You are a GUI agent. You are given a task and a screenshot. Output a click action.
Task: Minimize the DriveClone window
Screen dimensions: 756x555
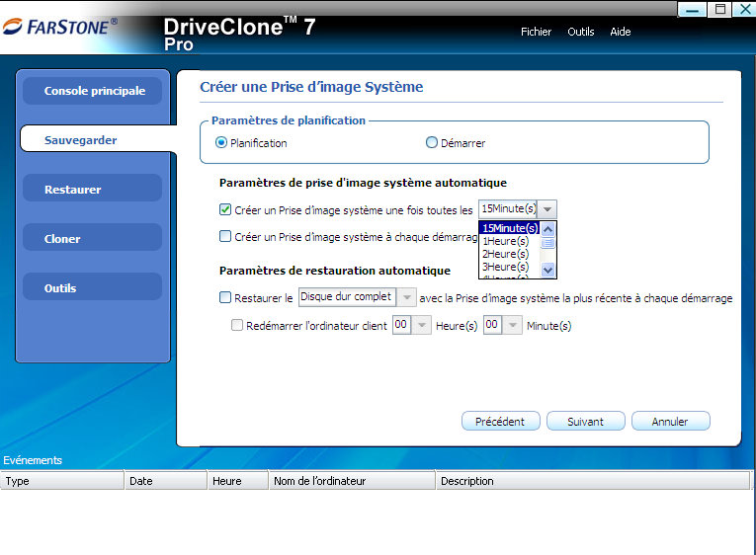point(693,9)
